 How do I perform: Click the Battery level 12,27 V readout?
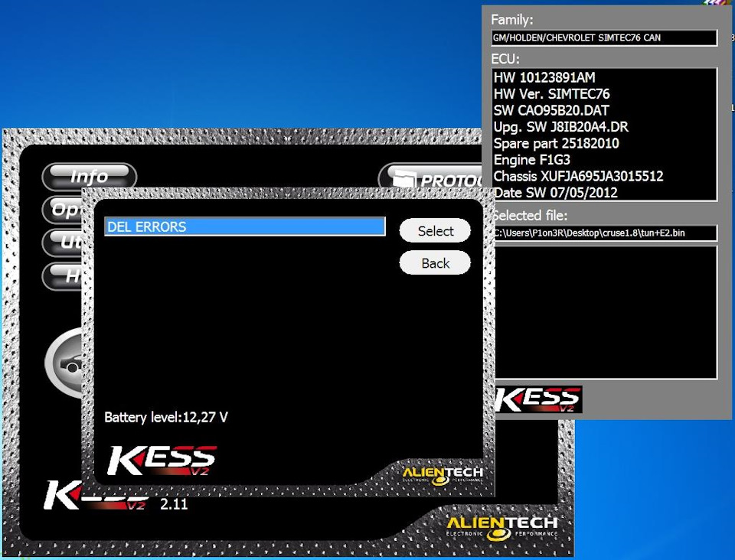click(166, 417)
